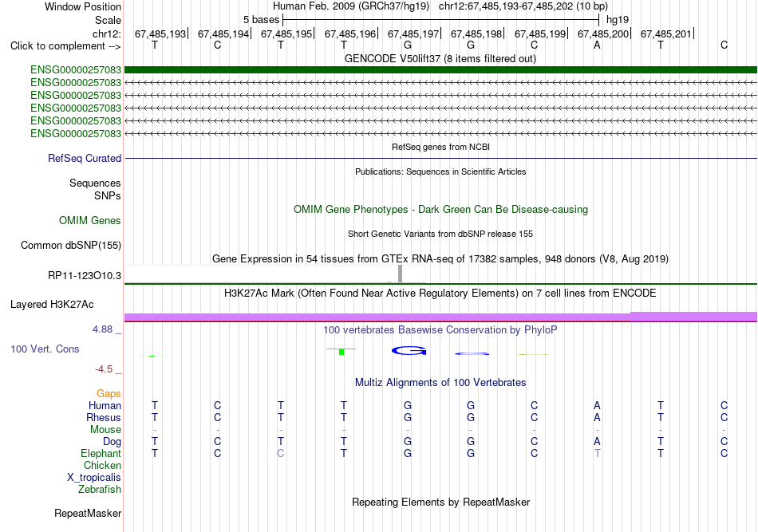This screenshot has height=532, width=758.
Task: Click the hg19 label beside the scale bar
Action: coord(618,20)
